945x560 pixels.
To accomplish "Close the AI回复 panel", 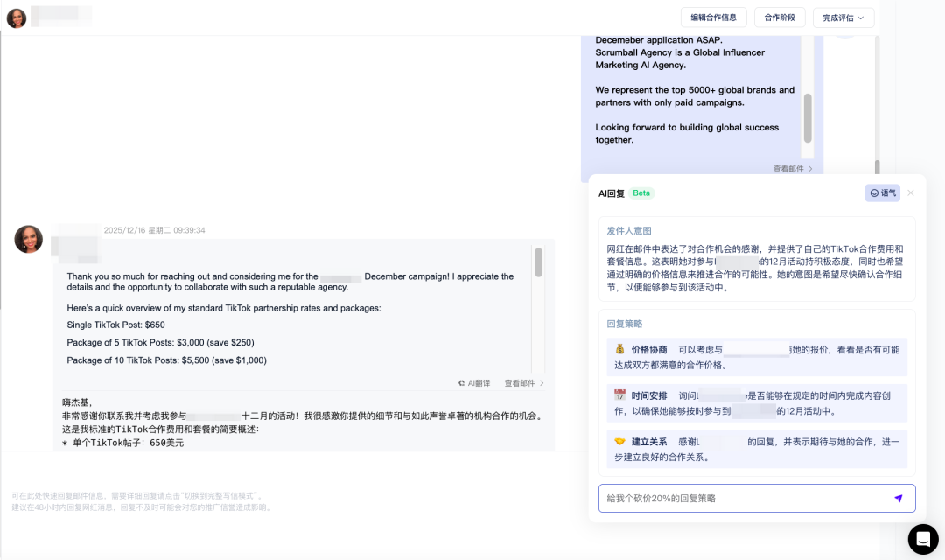I will pyautogui.click(x=910, y=192).
